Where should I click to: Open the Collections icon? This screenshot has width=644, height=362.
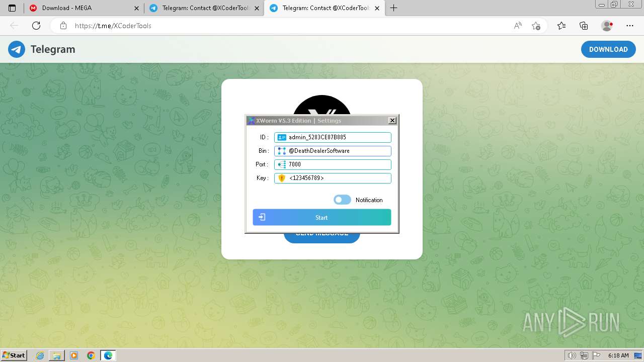tap(584, 26)
